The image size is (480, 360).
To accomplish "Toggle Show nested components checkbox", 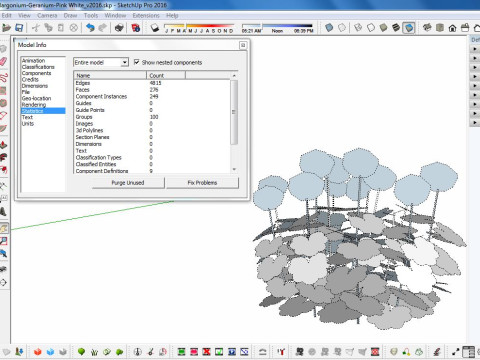I will pos(136,62).
